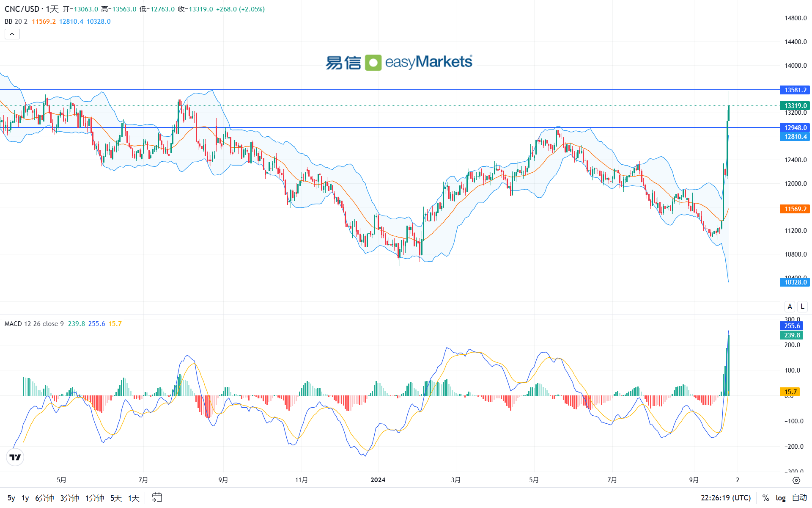This screenshot has width=812, height=508.
Task: Select the MACD 12 26 close 9 legend
Action: click(34, 324)
